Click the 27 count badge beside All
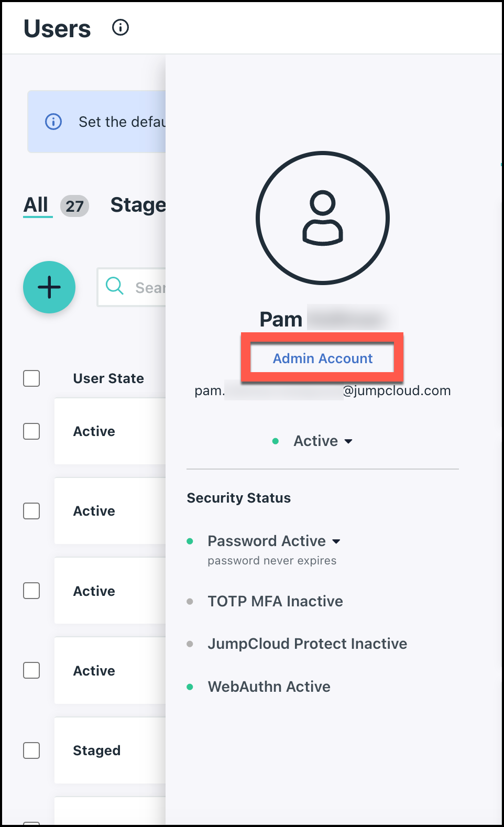Screen dimensions: 504x827 [74, 206]
